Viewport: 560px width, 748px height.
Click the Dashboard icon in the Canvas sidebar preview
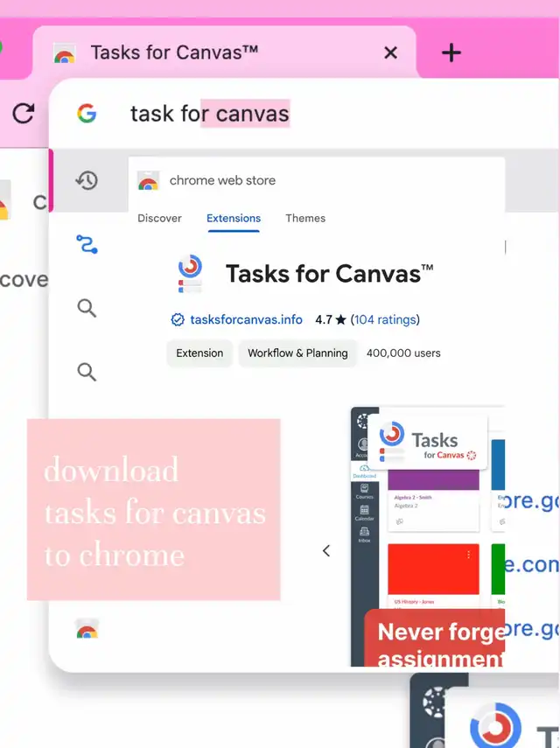tap(363, 470)
